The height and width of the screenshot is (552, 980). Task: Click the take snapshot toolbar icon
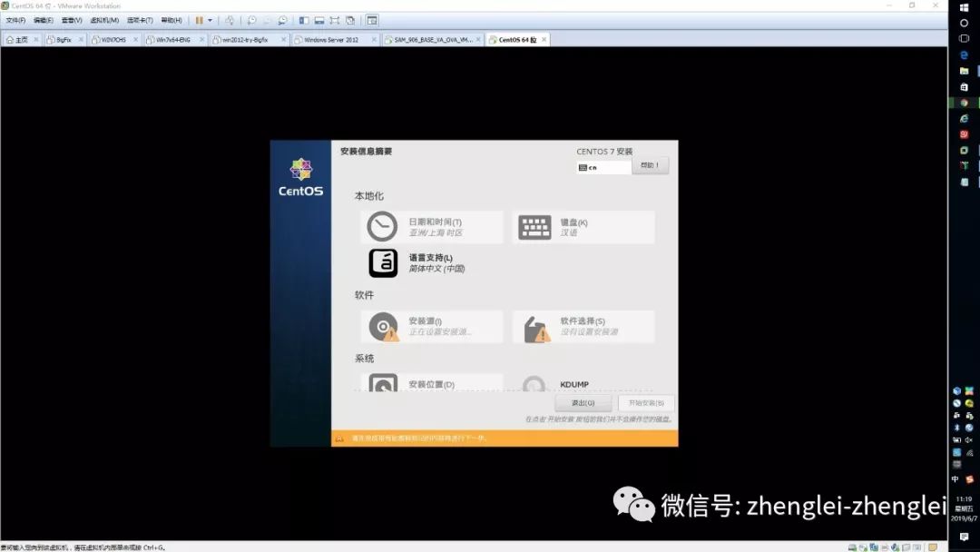tap(251, 21)
